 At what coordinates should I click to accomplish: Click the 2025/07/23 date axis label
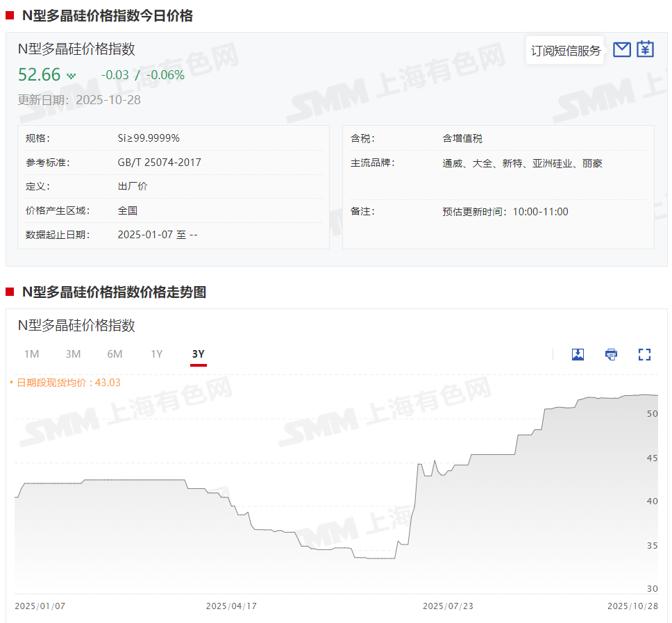tap(448, 606)
